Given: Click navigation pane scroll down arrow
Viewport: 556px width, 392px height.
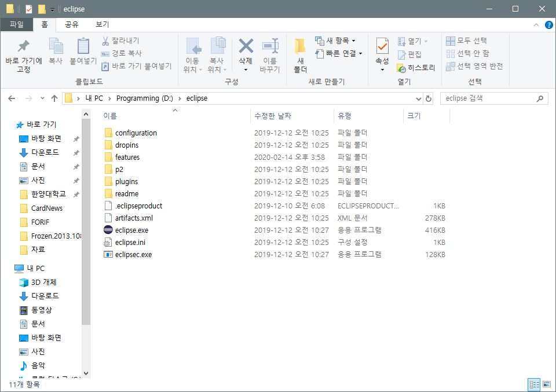Looking at the screenshot, I should 86,373.
